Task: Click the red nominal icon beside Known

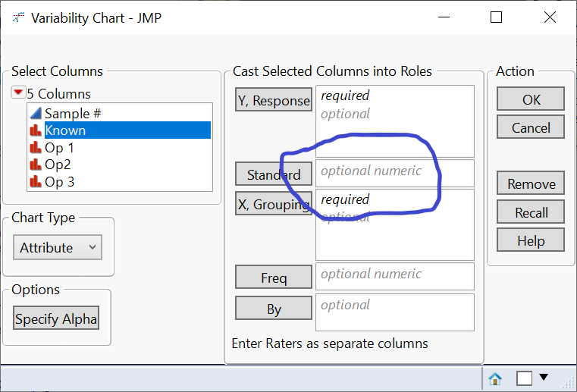Action: [35, 130]
